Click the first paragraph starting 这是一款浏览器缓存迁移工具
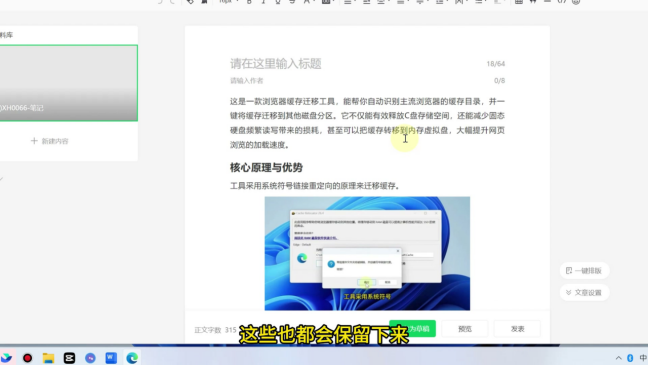Screen dimensions: 648x365 367,123
